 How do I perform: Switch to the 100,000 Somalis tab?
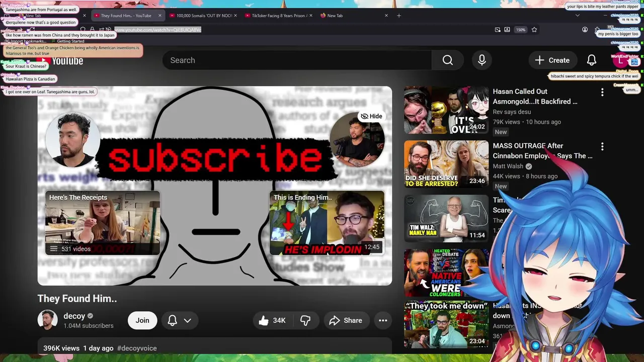coord(204,16)
